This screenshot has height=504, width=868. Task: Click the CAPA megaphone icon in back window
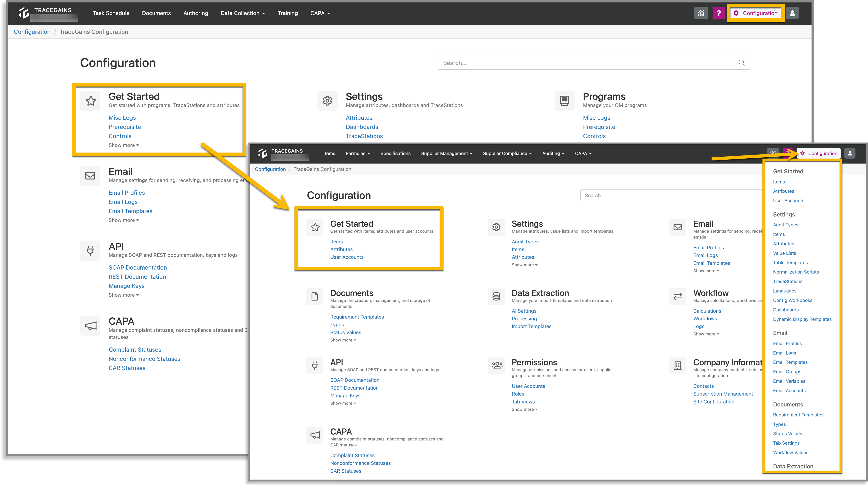[91, 326]
